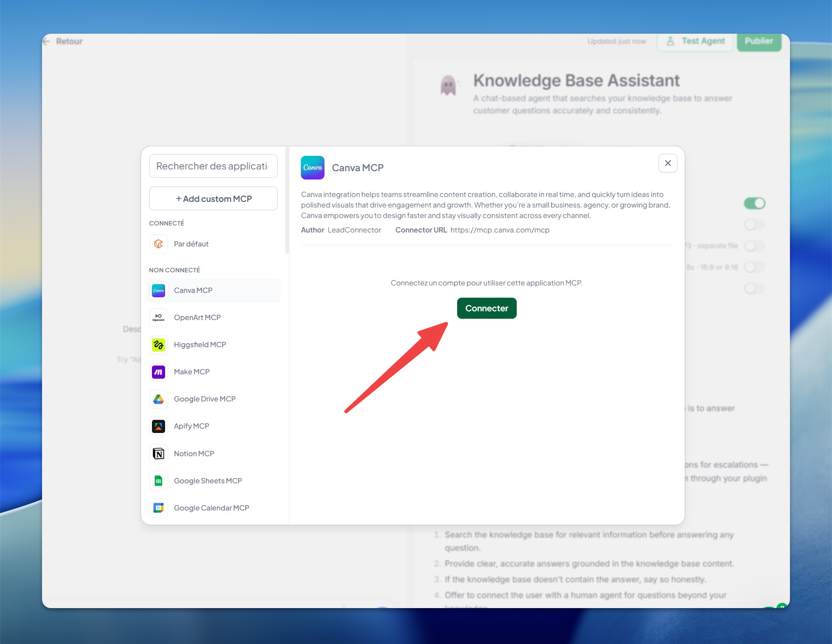This screenshot has width=832, height=644.
Task: Open the Google Drive MCP icon
Action: point(159,399)
